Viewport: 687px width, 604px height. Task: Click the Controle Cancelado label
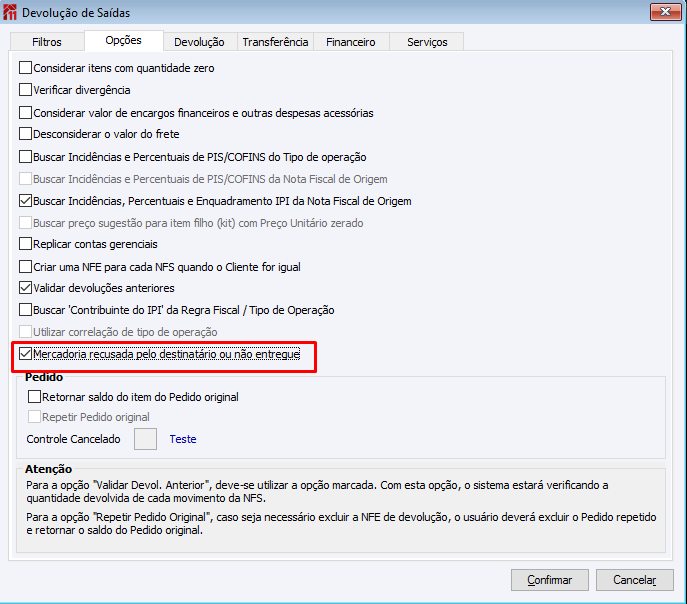click(73, 439)
